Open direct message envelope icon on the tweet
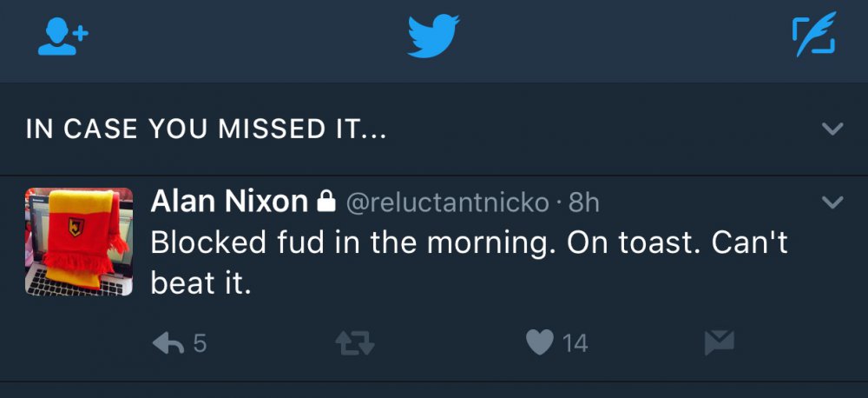This screenshot has width=868, height=398. [x=720, y=344]
